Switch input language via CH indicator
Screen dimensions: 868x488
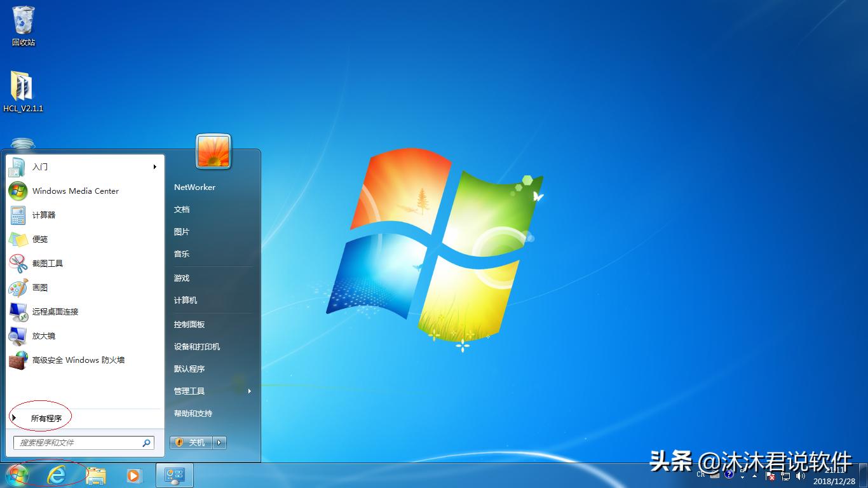[x=700, y=474]
